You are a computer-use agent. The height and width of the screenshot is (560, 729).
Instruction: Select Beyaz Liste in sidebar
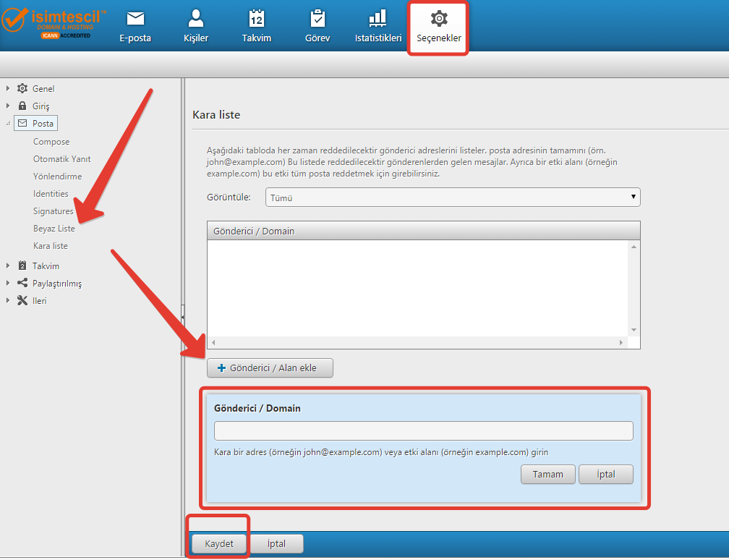click(54, 229)
